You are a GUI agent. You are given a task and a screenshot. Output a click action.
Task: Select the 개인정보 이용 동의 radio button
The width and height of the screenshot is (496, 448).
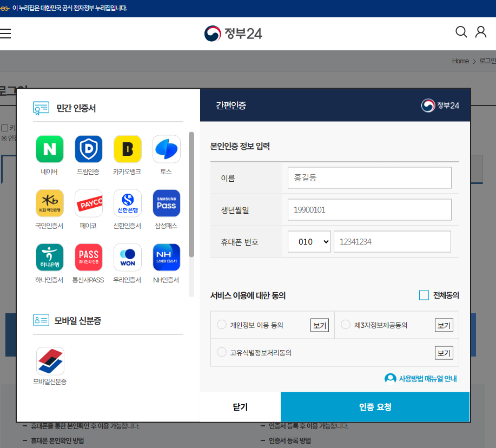222,324
